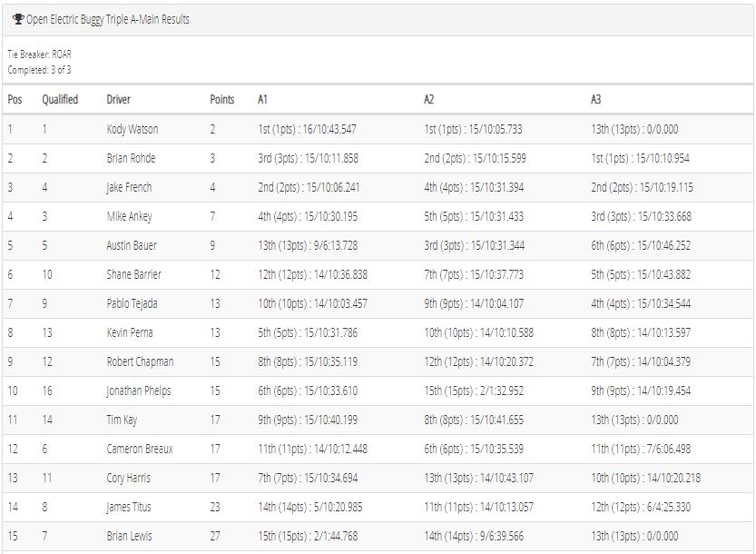Select Mike Ankey's row name
Image resolution: width=756 pixels, height=554 pixels.
[129, 216]
